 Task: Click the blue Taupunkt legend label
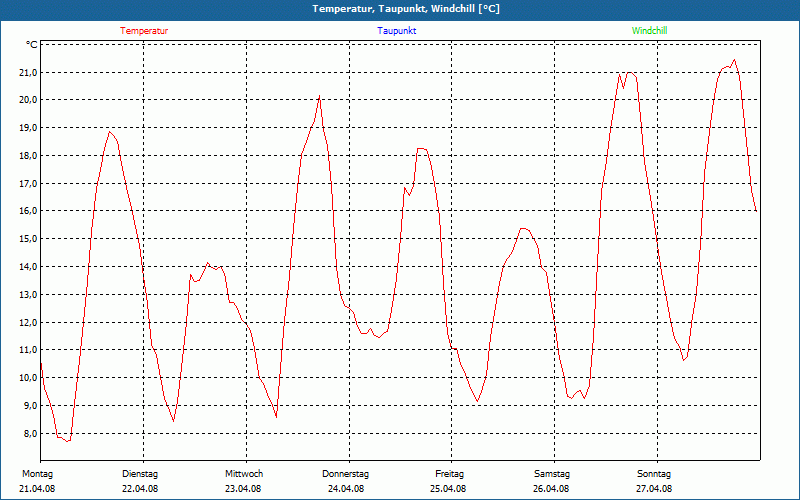[397, 31]
